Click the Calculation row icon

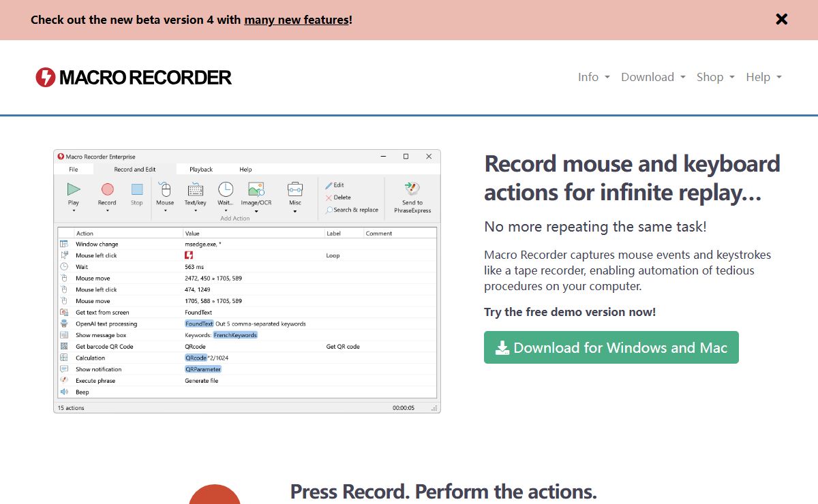click(x=64, y=358)
